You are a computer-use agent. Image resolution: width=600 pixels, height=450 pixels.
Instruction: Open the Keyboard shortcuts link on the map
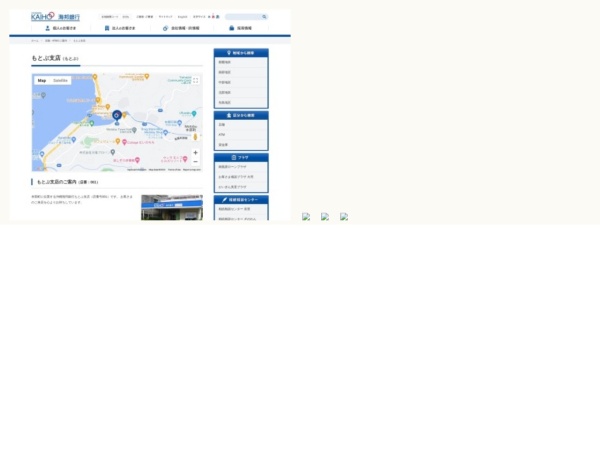137,170
